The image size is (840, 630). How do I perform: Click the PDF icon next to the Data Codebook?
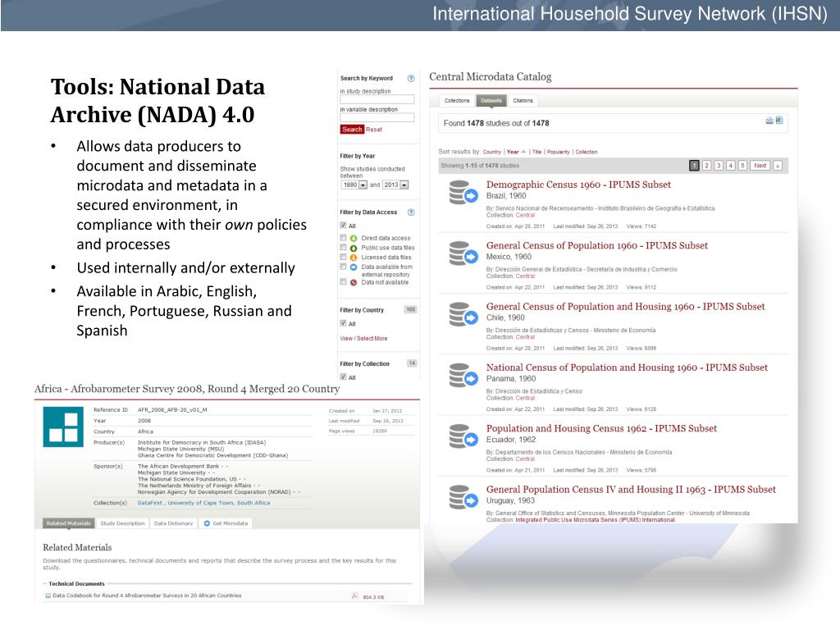pos(354,596)
